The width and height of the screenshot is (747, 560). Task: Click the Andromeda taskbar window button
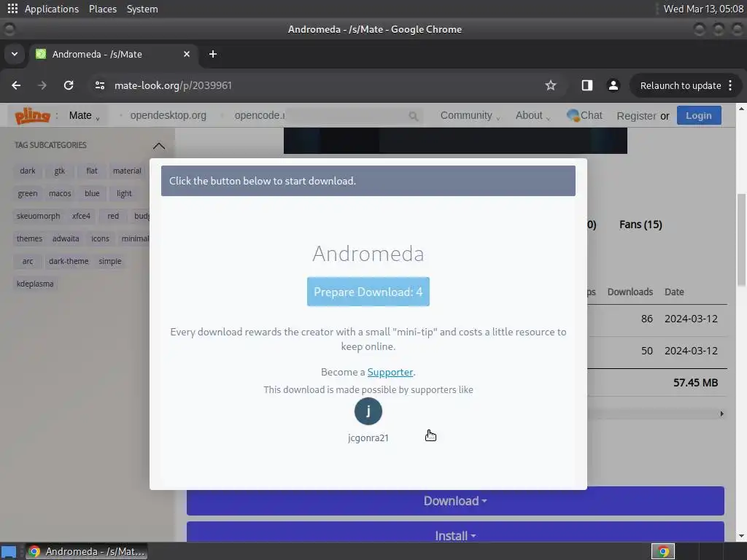(x=86, y=551)
